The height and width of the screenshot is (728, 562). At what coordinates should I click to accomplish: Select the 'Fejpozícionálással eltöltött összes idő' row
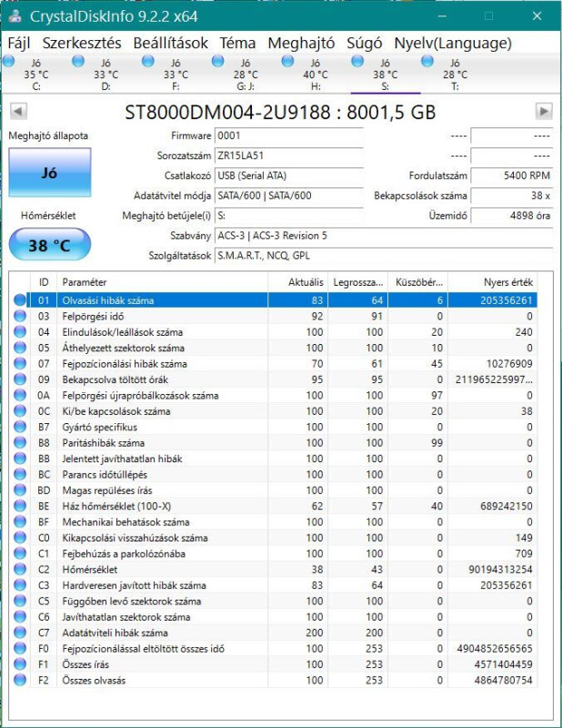tap(275, 649)
